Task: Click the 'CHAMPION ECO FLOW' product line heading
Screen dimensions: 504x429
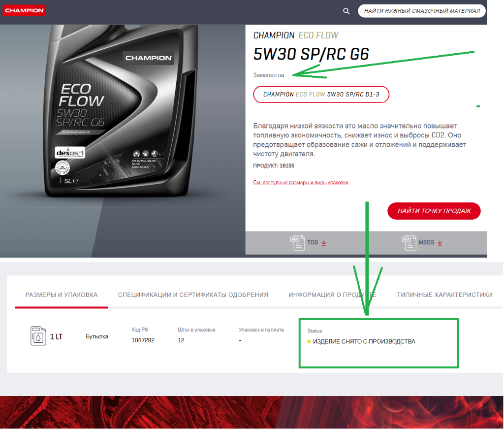Action: point(296,35)
